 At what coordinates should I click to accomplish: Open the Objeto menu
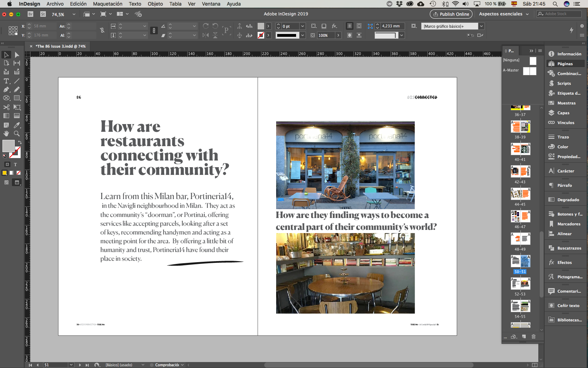[155, 4]
